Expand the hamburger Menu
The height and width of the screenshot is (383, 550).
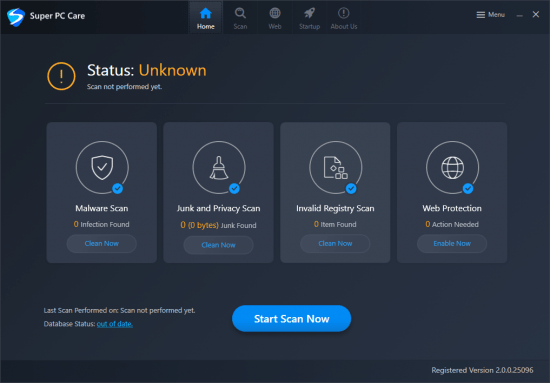point(490,15)
